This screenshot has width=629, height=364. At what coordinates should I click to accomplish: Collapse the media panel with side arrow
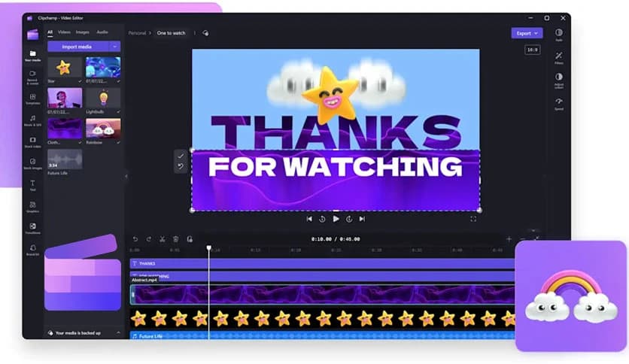(x=126, y=176)
